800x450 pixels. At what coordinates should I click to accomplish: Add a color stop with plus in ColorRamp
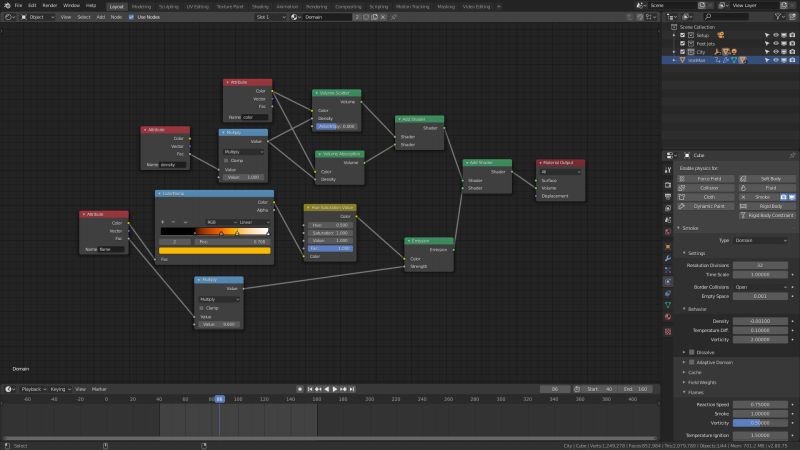[x=163, y=222]
